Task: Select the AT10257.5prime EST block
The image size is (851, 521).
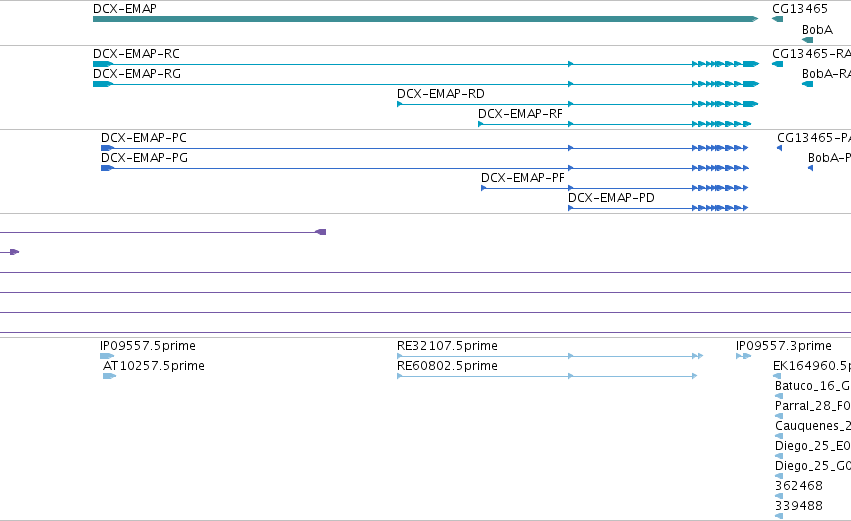Action: [109, 376]
